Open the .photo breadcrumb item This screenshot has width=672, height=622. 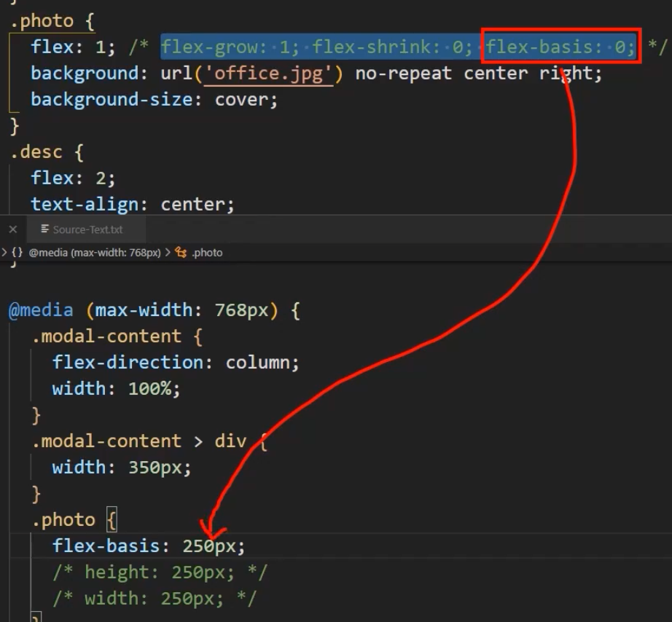[207, 253]
